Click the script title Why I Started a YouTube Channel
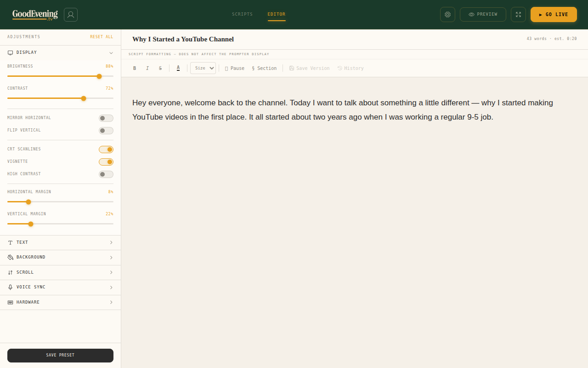 pyautogui.click(x=183, y=39)
